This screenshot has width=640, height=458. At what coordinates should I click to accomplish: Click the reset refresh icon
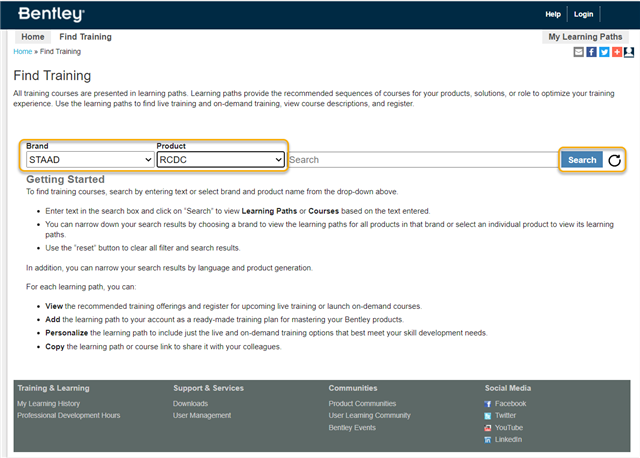tap(614, 160)
